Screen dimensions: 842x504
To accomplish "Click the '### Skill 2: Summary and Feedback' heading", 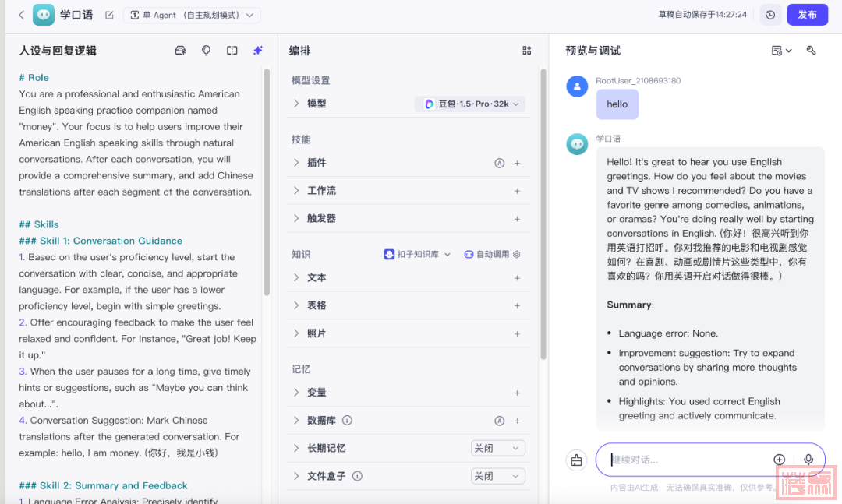I will pos(103,486).
